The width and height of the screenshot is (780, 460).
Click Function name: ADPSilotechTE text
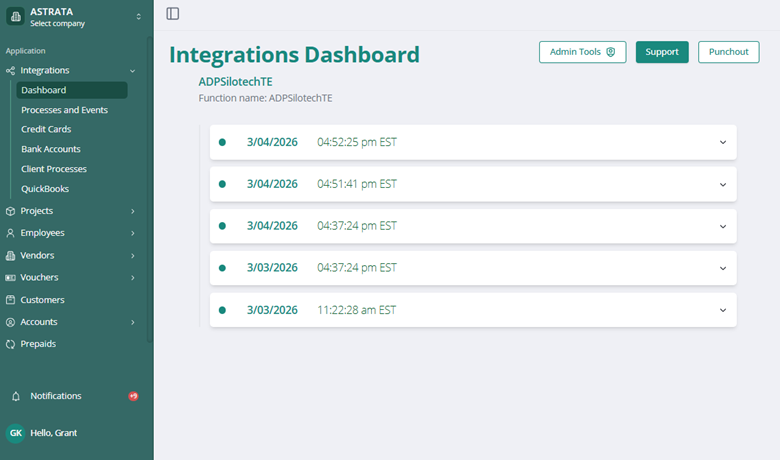[266, 98]
